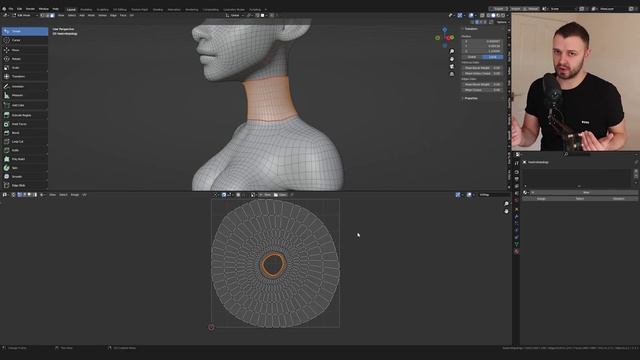Viewport: 640px width, 360px height.
Task: Select the Bevel tool
Action: click(24, 133)
